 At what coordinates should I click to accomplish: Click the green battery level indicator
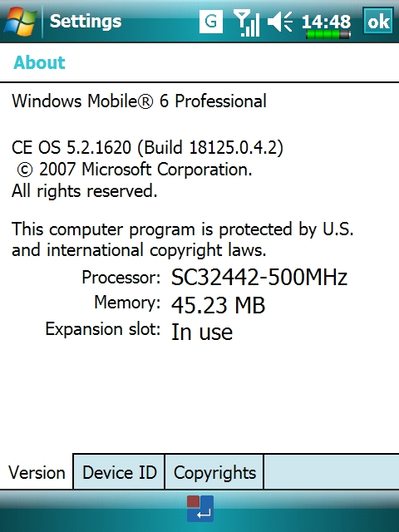(x=328, y=34)
